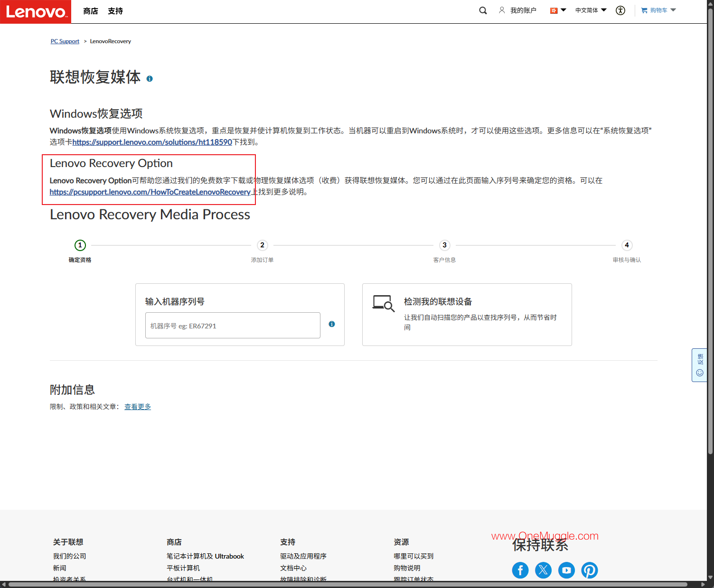Click footer link 驱动及应用程序
The image size is (714, 588).
[x=303, y=556]
